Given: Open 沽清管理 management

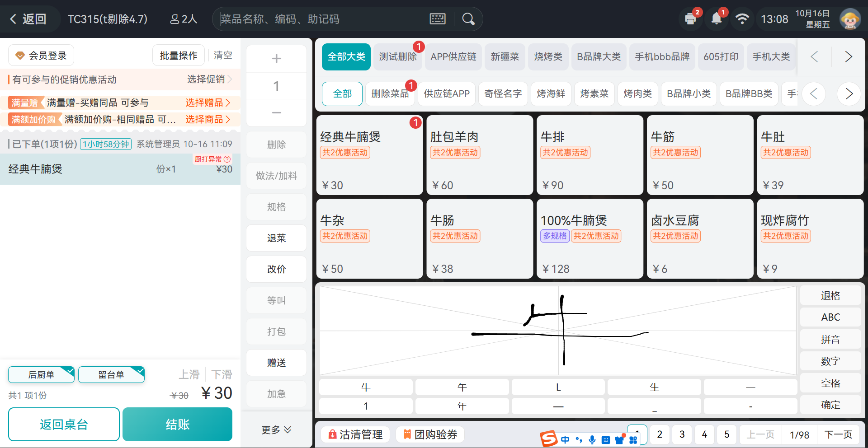Looking at the screenshot, I should 355,434.
